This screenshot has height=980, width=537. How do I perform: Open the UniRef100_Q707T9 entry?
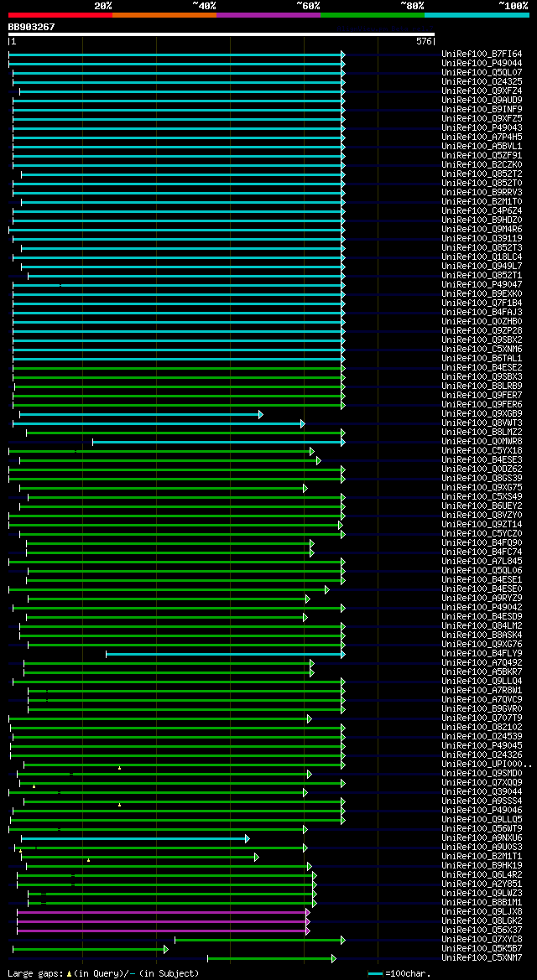coord(482,718)
